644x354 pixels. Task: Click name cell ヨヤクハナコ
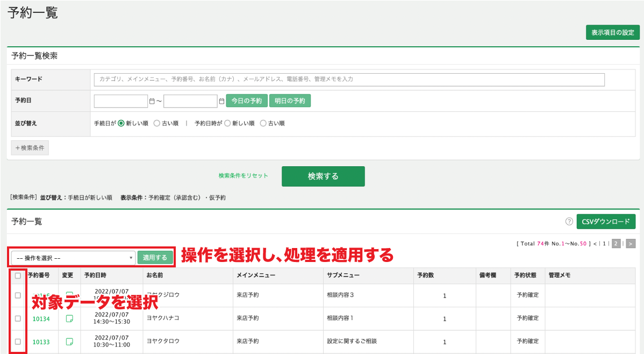coord(163,318)
